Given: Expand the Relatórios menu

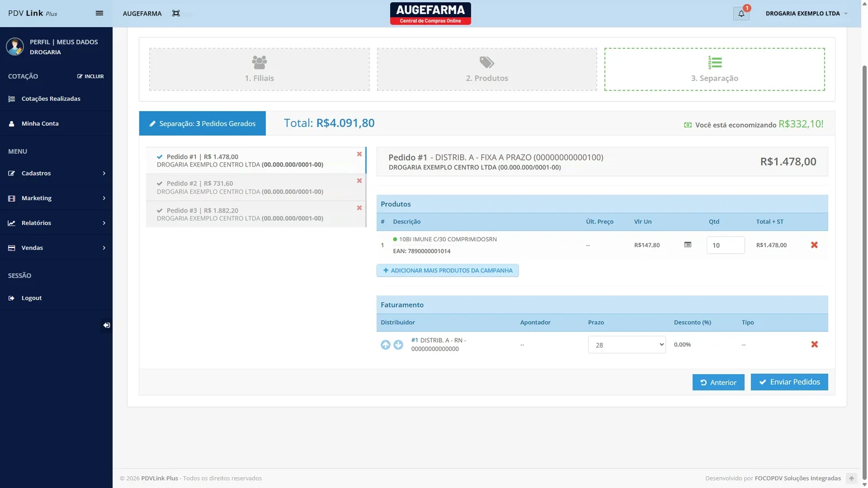Looking at the screenshot, I should pos(56,223).
